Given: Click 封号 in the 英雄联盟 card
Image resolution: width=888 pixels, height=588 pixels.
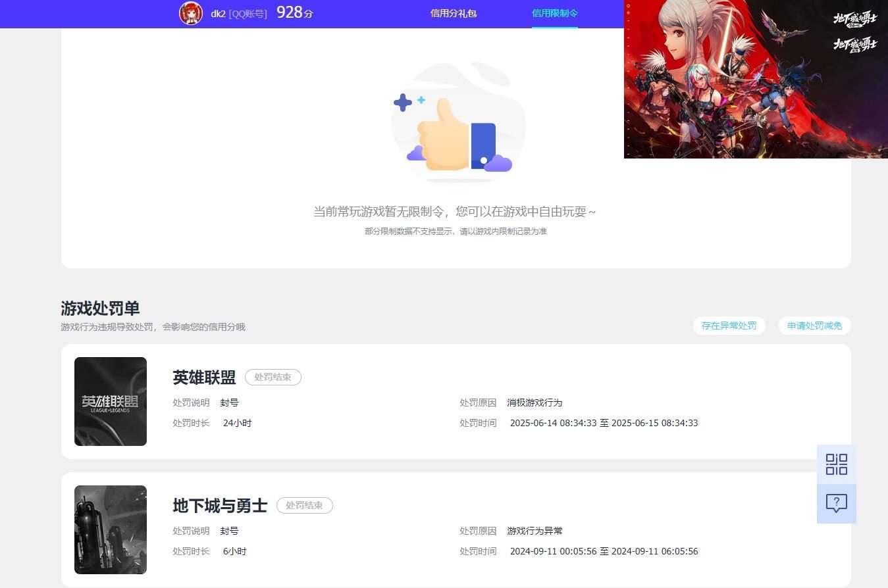Looking at the screenshot, I should point(229,403).
